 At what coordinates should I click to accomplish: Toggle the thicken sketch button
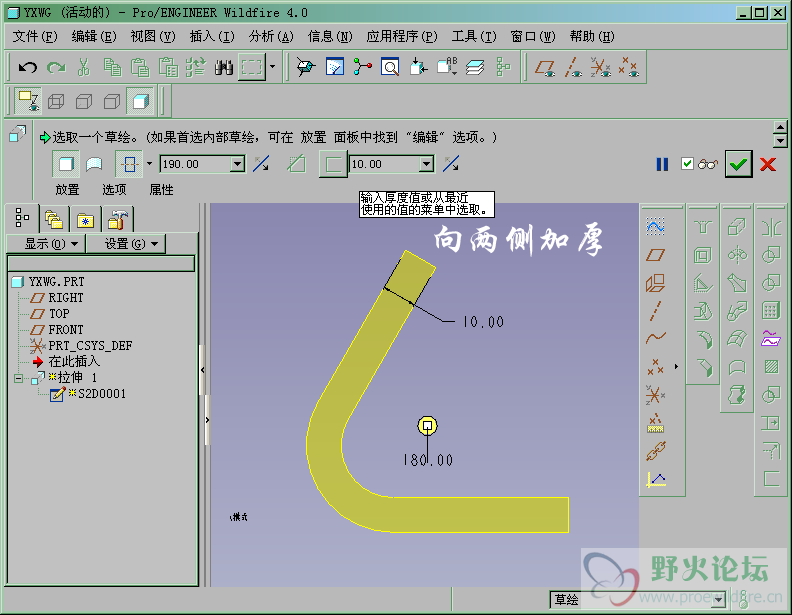click(333, 164)
